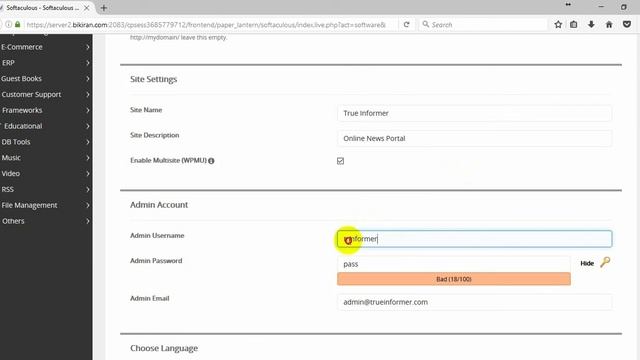Click the Choose Language heading
Viewport: 640px width, 360px height.
tap(164, 348)
